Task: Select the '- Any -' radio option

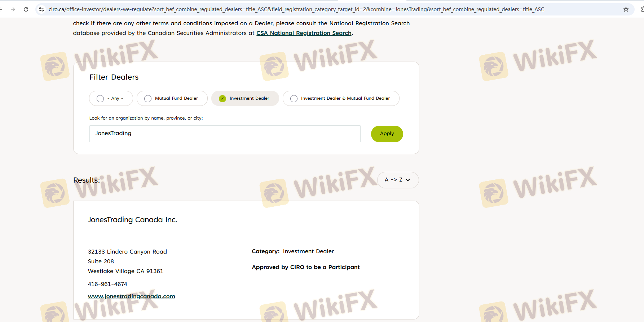Action: pos(100,98)
